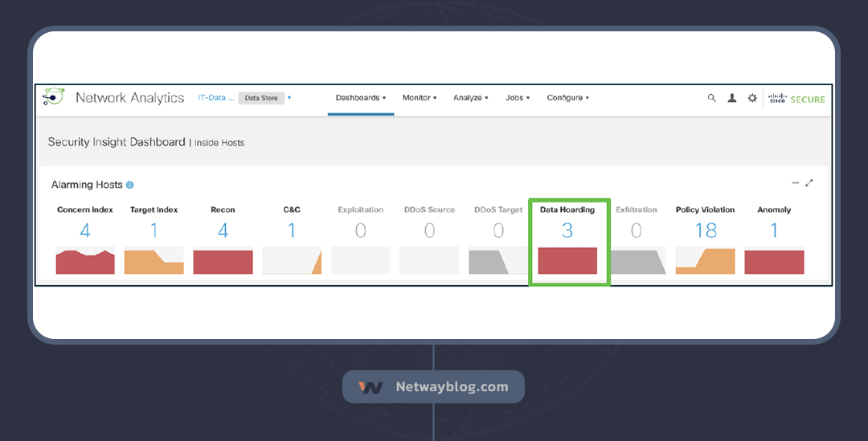Viewport: 868px width, 441px height.
Task: Click the Alarming Hosts info icon
Action: pyautogui.click(x=130, y=185)
